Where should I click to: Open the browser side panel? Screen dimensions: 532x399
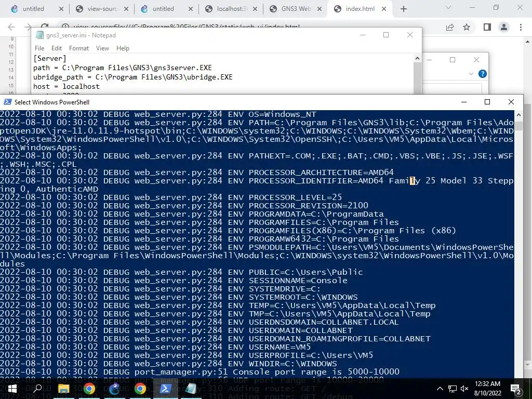487,27
